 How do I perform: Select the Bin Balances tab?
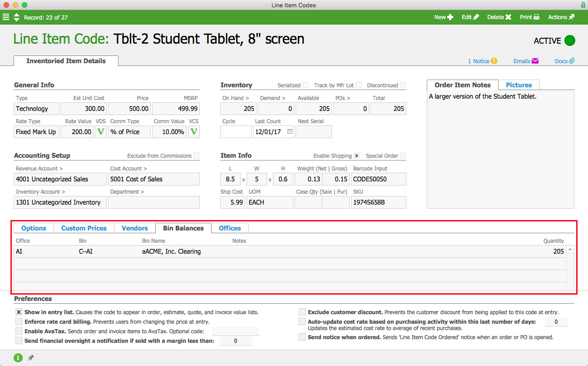click(183, 228)
